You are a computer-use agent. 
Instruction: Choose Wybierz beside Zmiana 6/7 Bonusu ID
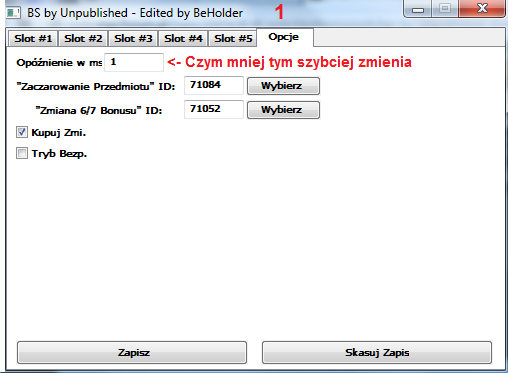point(283,110)
